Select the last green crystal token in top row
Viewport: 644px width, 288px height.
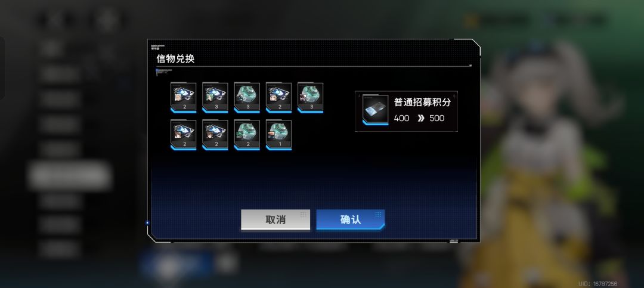tap(310, 97)
